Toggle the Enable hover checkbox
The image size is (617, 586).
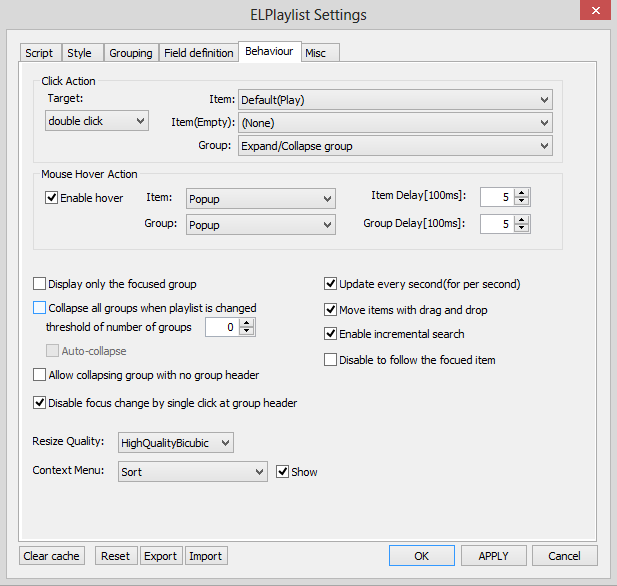[x=53, y=198]
